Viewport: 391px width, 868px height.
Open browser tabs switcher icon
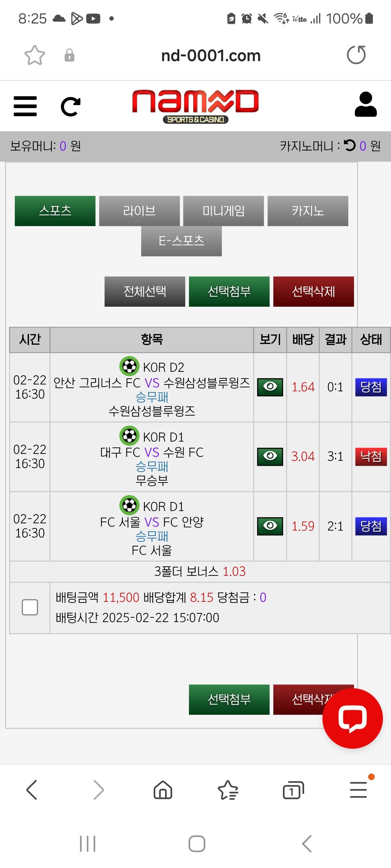pos(293,790)
